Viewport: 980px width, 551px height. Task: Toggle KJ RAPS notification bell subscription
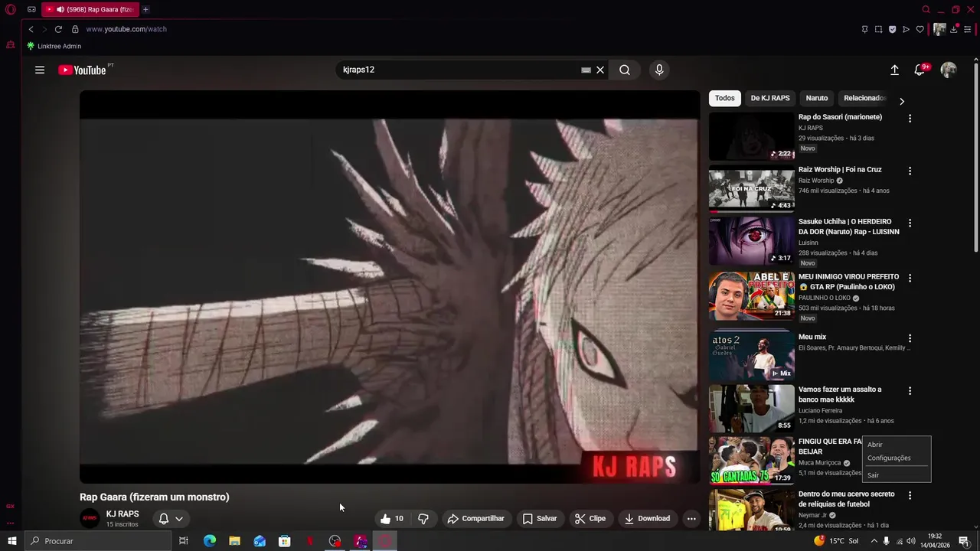click(x=171, y=519)
